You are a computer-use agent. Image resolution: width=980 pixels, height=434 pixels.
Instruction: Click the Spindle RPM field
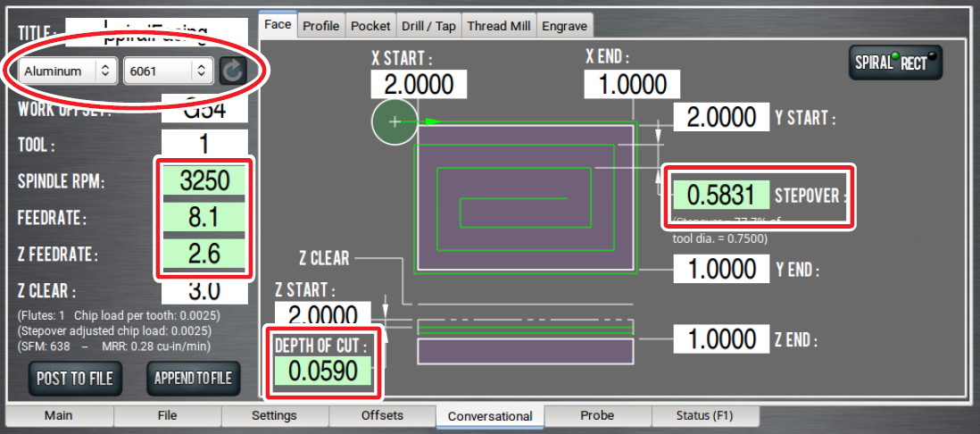[203, 181]
